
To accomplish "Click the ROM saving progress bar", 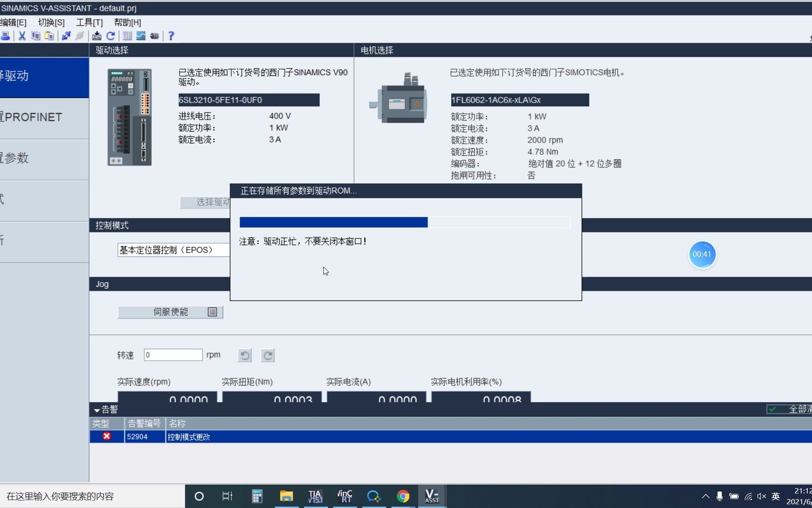I will pos(405,222).
